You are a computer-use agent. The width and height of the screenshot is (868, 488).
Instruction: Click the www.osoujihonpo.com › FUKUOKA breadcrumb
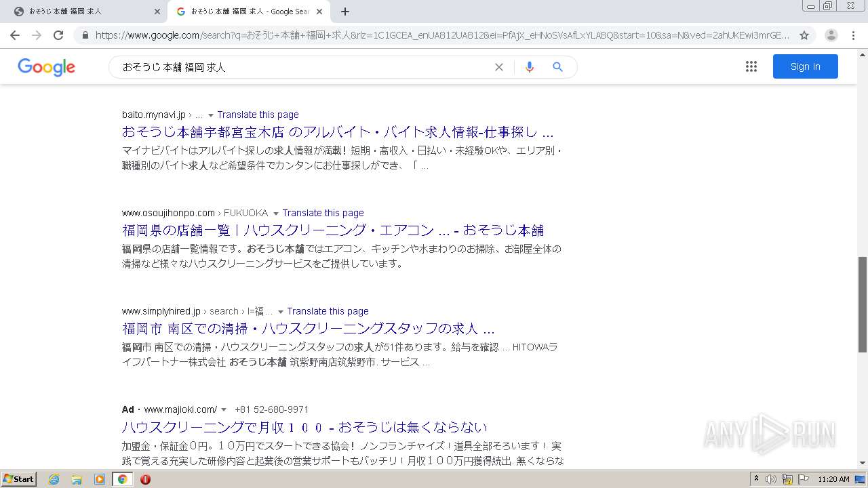(x=195, y=213)
